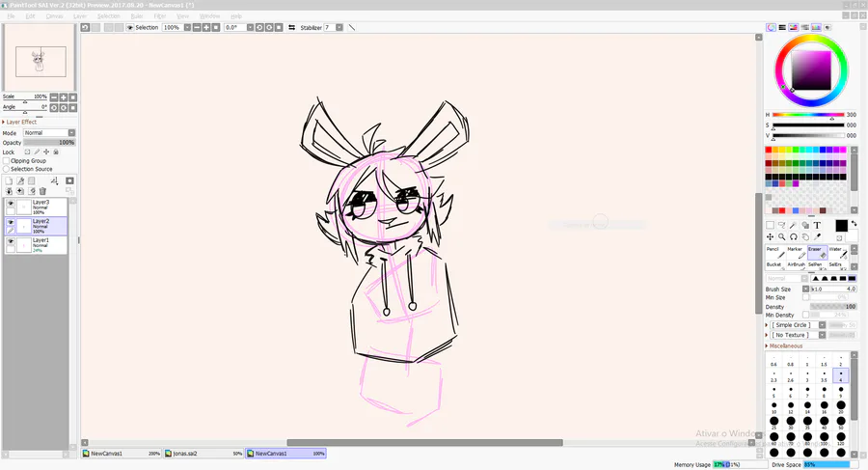Choose brush size 5 preset
This screenshot has width=868, height=470.
tap(773, 392)
